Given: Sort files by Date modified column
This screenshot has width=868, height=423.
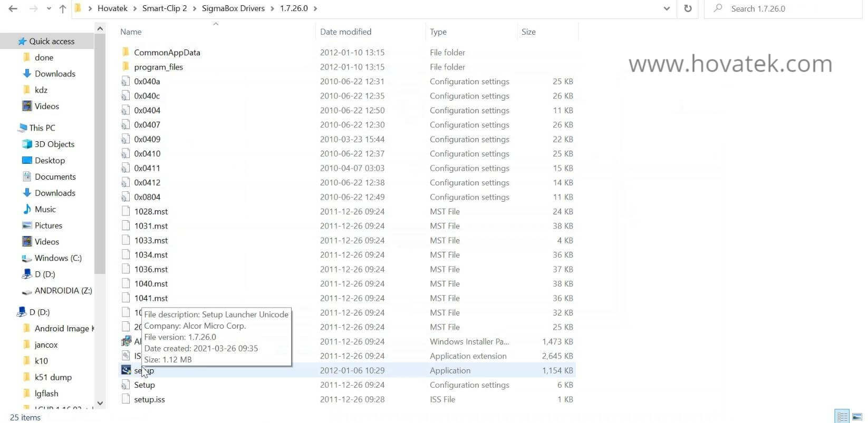Looking at the screenshot, I should [345, 32].
